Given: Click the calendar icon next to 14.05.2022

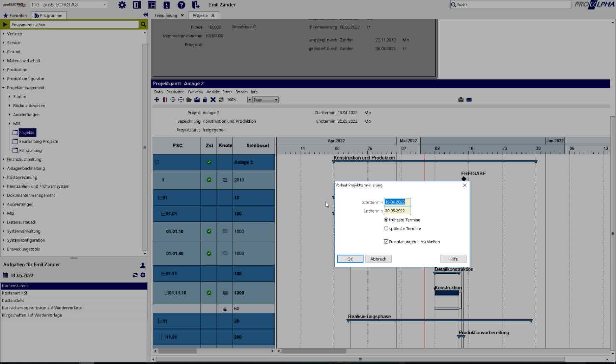Looking at the screenshot, I should (x=5, y=275).
